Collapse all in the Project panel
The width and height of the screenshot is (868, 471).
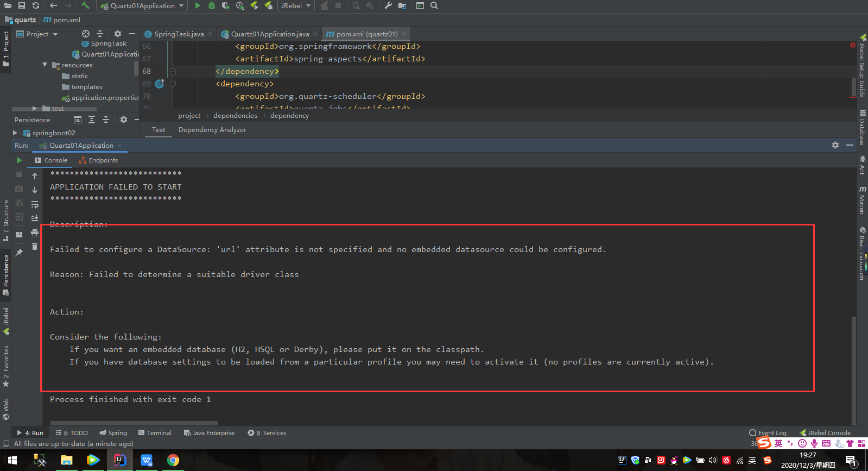pos(100,34)
